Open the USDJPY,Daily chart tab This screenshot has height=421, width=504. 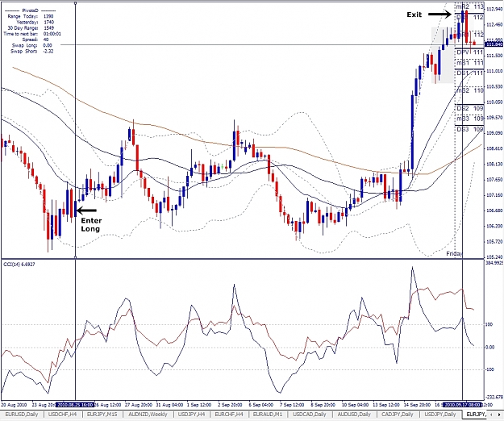[440, 415]
